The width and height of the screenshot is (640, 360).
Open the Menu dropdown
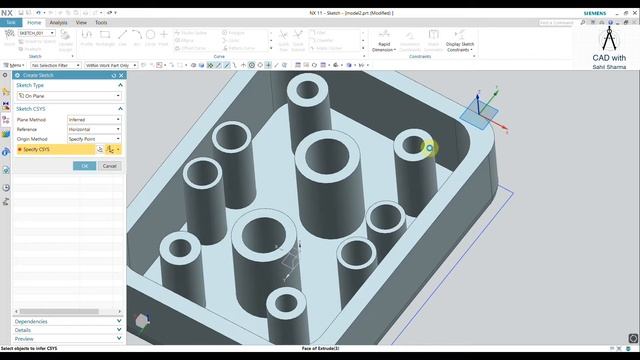(x=14, y=65)
